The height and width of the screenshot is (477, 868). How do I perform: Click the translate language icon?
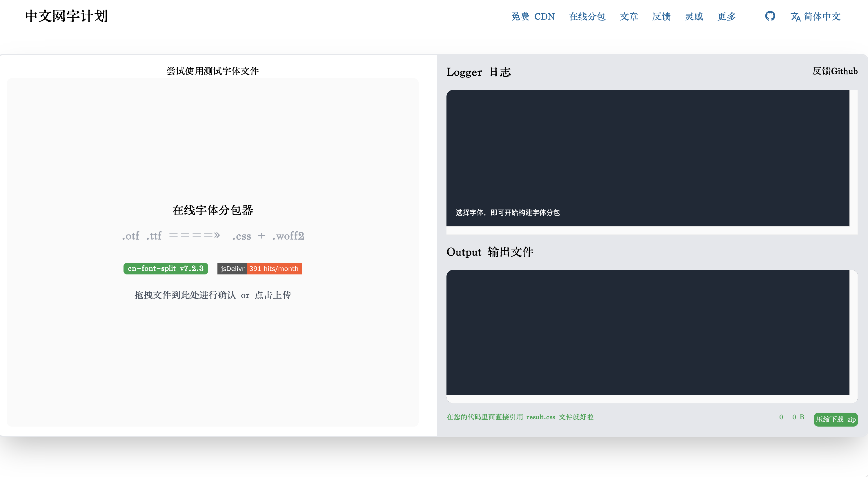click(x=796, y=17)
